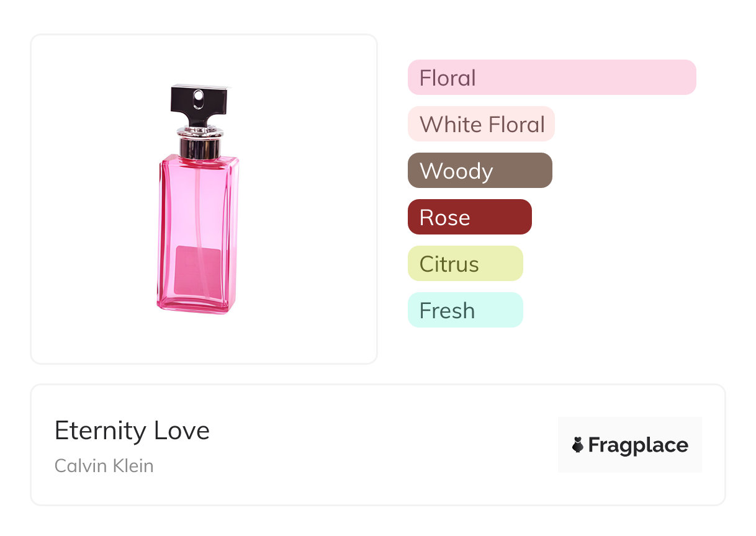Screen dimensions: 756x536
Task: Click the nozzle hole on spray cap
Action: pyautogui.click(x=199, y=96)
